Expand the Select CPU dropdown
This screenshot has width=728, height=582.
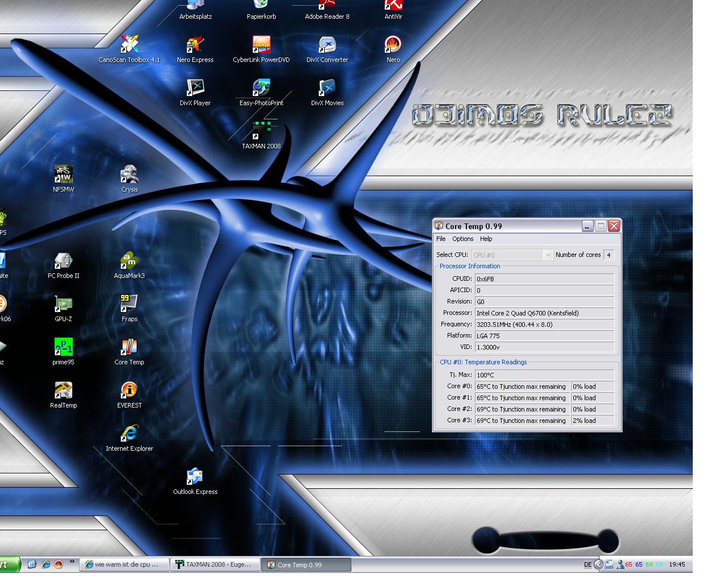coord(548,255)
